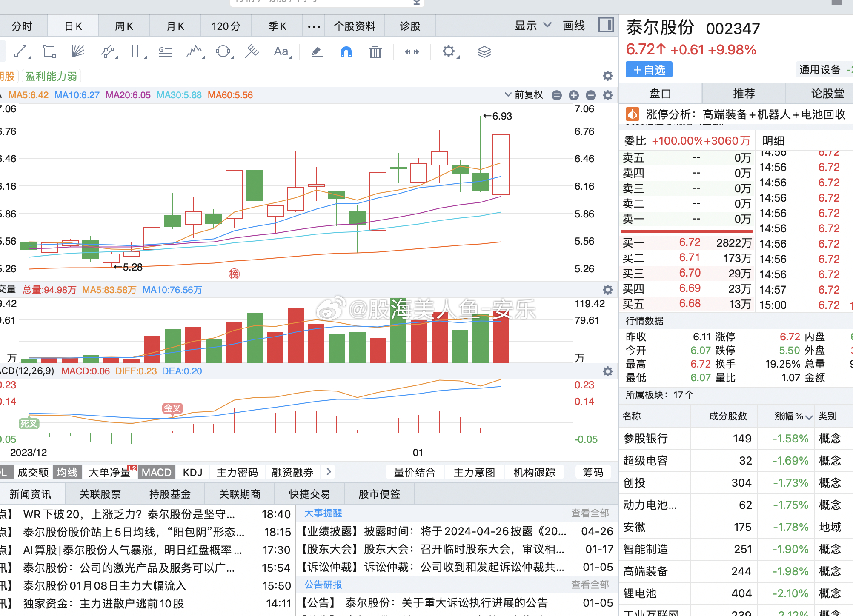Open the 主力意图 view
Viewport: 853px width, 616px height.
click(x=474, y=472)
